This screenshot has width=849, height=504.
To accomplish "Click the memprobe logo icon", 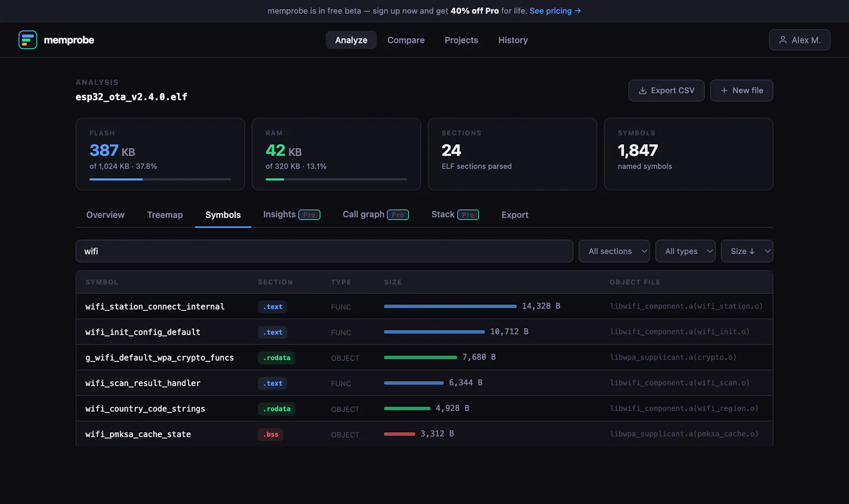I will [x=28, y=40].
